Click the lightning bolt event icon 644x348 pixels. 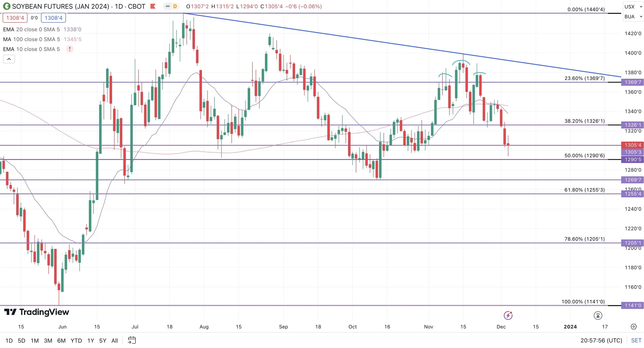[508, 315]
